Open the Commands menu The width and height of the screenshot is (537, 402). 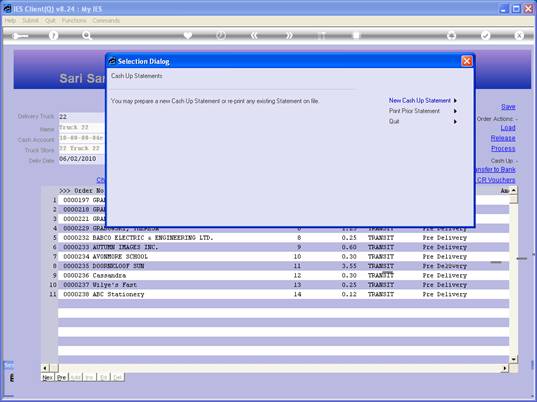106,21
